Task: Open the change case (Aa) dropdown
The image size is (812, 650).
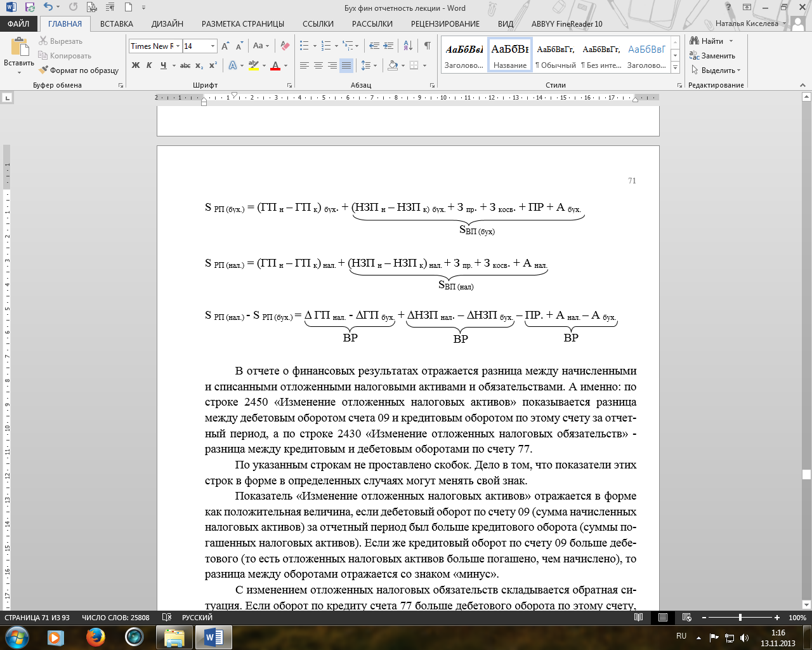Action: click(x=261, y=46)
